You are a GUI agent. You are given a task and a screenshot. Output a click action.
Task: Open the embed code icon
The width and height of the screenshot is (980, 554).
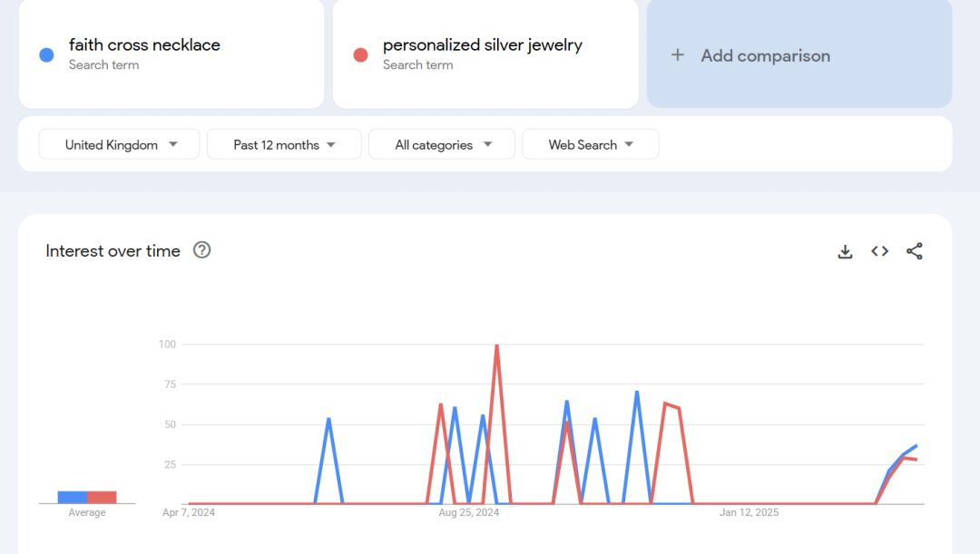click(879, 252)
